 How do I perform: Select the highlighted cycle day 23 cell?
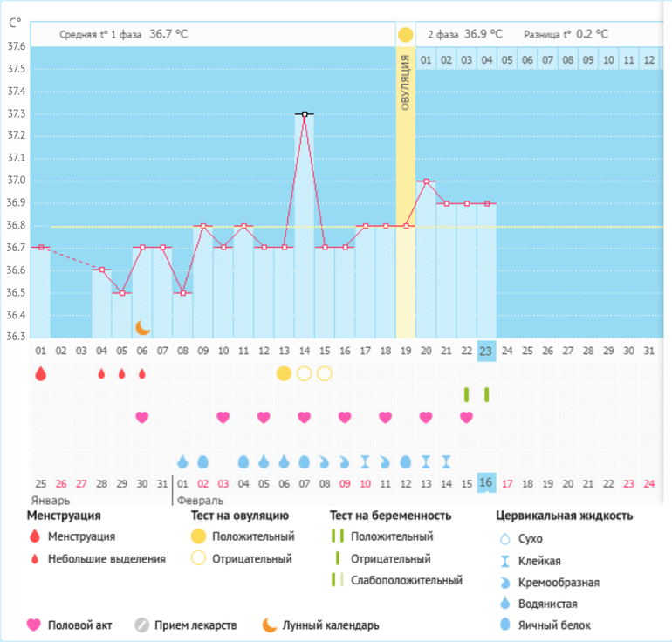(x=486, y=351)
